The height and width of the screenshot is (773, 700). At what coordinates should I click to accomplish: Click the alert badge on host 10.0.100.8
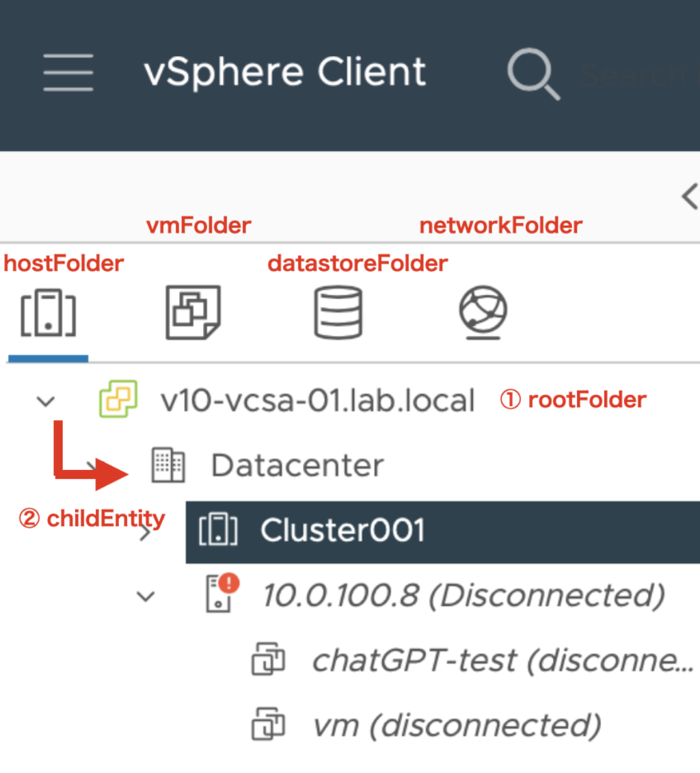(x=230, y=583)
